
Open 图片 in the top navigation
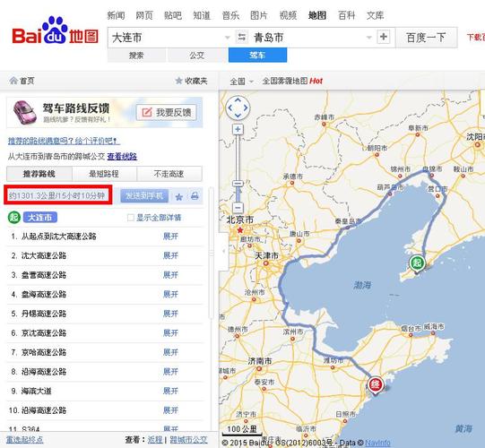[x=259, y=15]
